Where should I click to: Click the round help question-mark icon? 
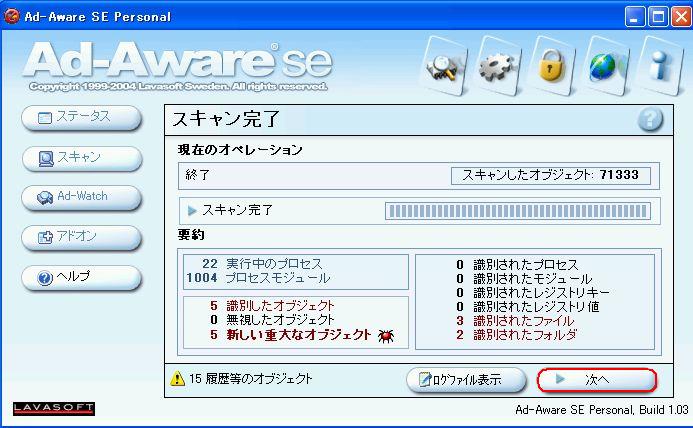(650, 119)
